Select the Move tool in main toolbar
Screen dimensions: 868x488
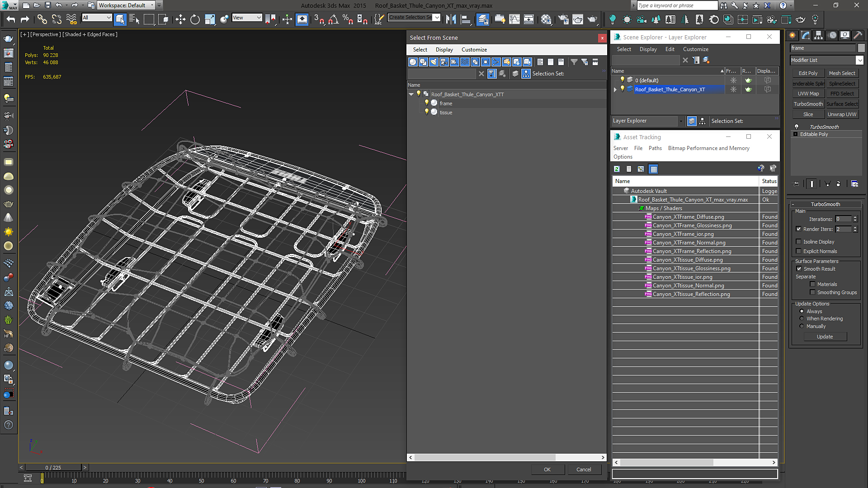click(x=180, y=19)
